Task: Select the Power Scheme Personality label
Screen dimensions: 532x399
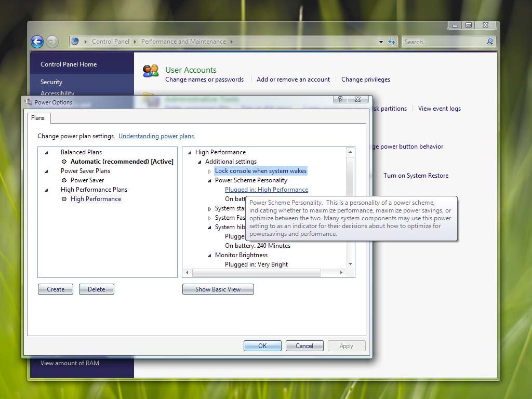Action: coord(251,180)
